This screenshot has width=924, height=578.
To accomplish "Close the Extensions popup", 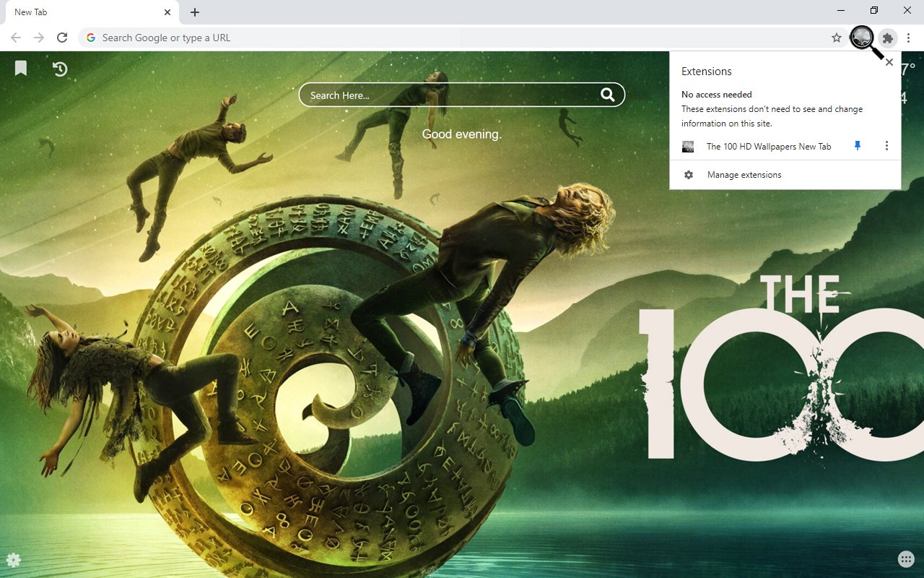I will (889, 62).
